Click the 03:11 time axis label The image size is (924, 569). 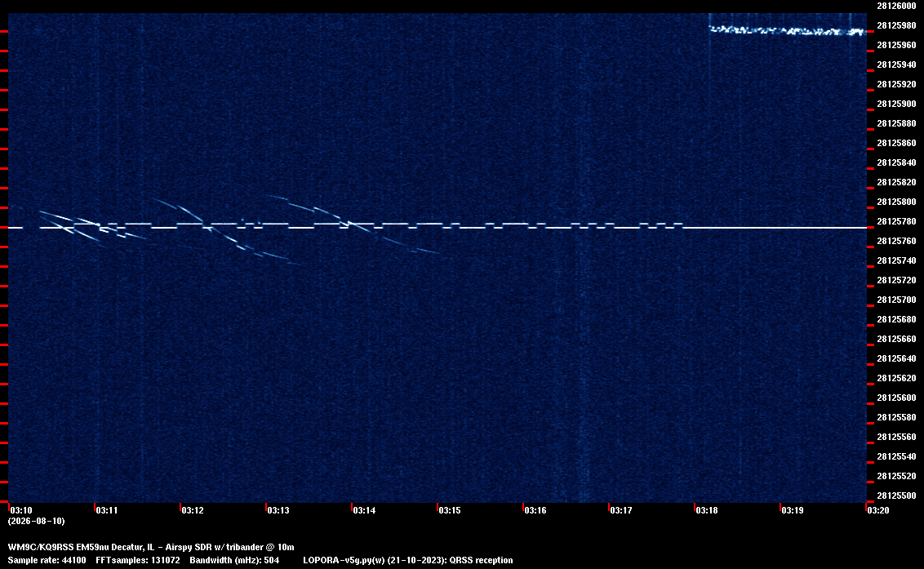(107, 510)
